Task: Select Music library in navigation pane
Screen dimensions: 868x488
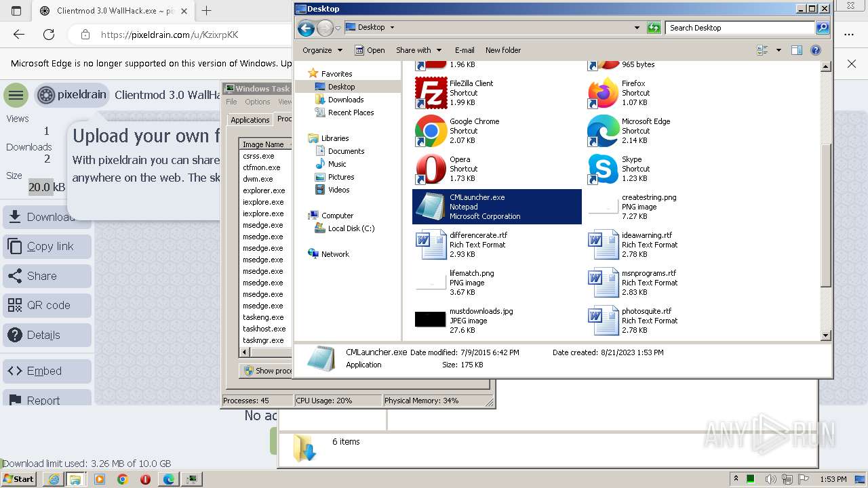Action: (x=337, y=164)
